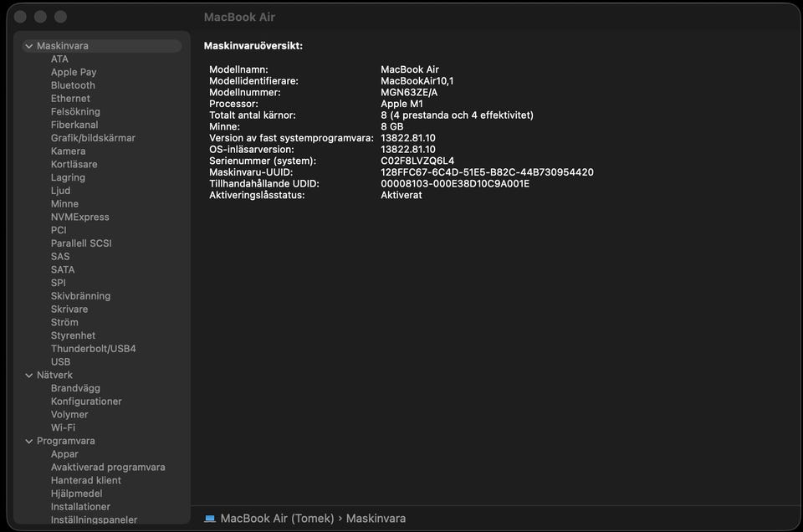Viewport: 803px width, 532px height.
Task: Click the core count value text
Action: coord(457,115)
